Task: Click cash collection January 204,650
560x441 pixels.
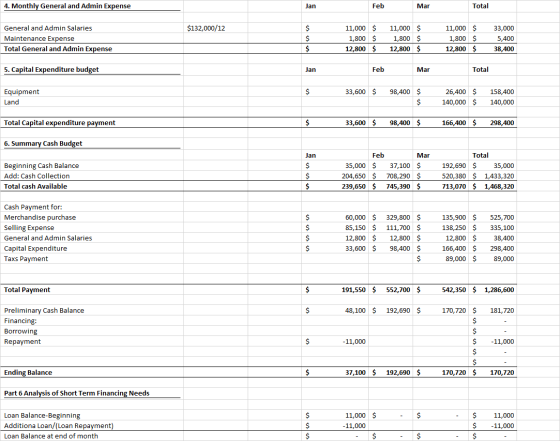Action: pyautogui.click(x=354, y=176)
